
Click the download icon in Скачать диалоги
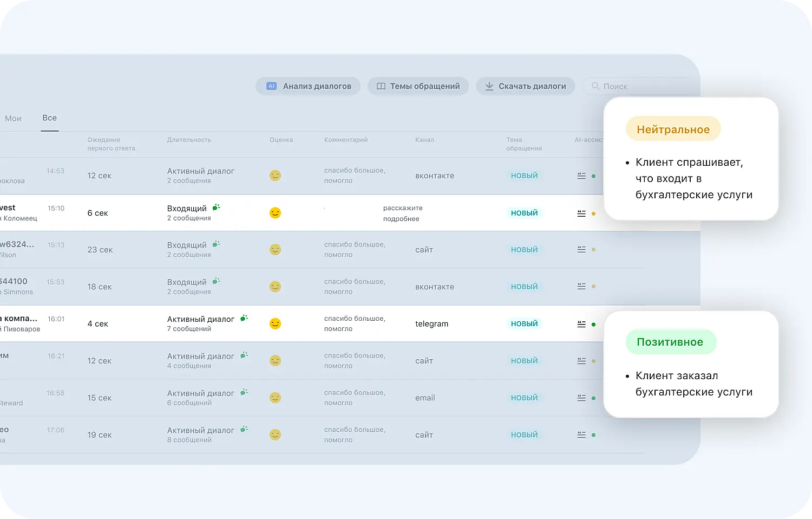pos(489,86)
